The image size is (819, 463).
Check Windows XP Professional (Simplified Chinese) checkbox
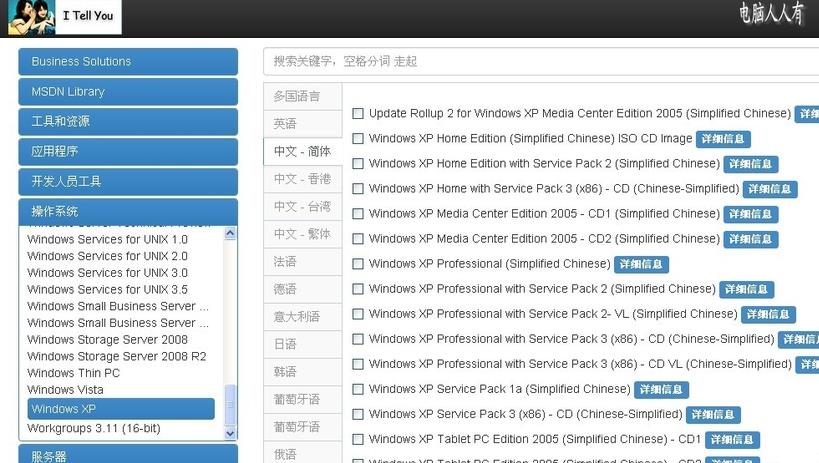pyautogui.click(x=358, y=264)
